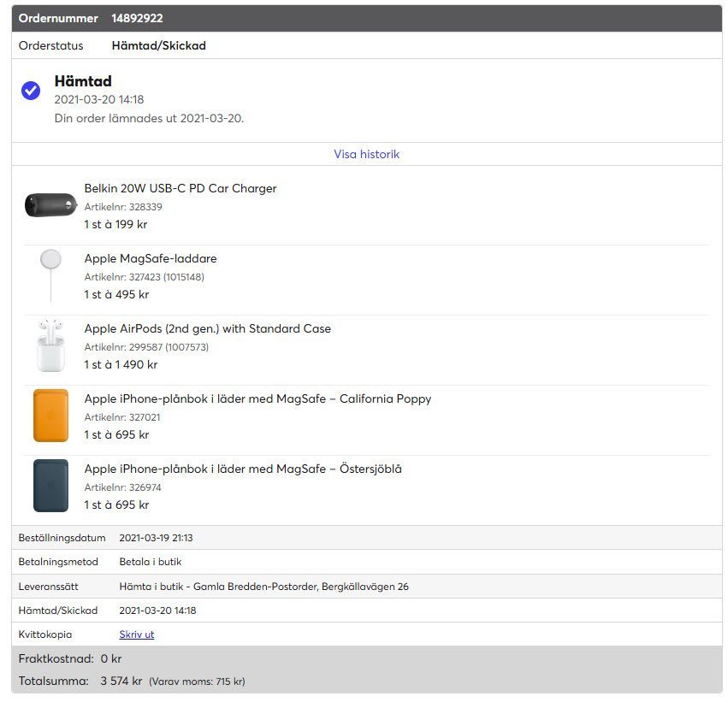728x708 pixels.
Task: Click the Hämtad/Skickad date 2021-03-20 14:18
Action: tap(158, 611)
